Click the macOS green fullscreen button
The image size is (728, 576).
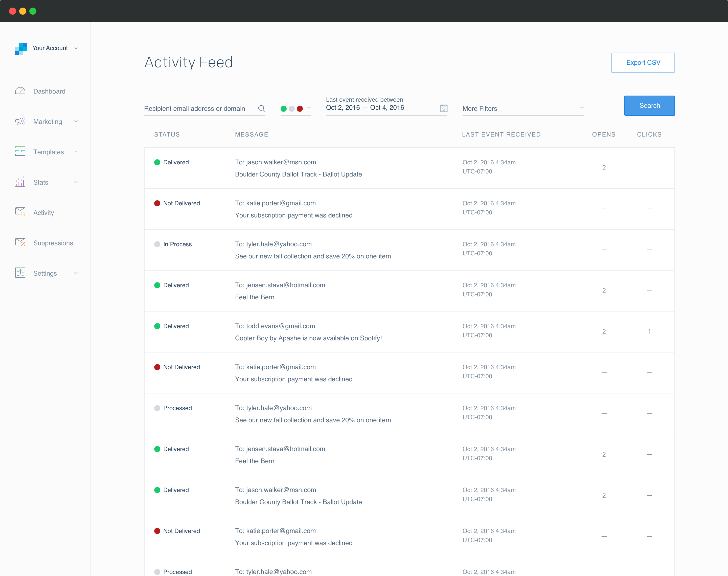pos(33,11)
